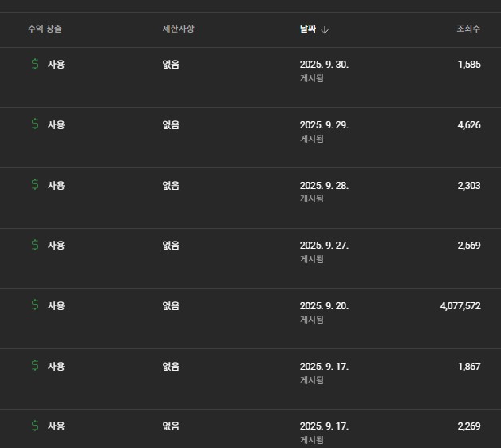Viewport: 501px width, 448px height.
Task: Click 사용 status in the 2025. 9. 20. row
Action: point(57,305)
